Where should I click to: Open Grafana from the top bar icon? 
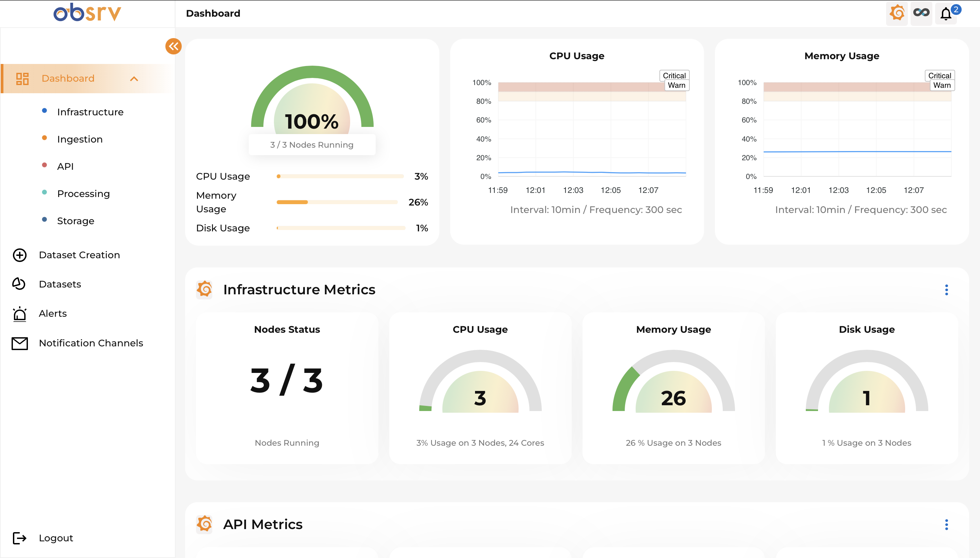[x=897, y=13]
